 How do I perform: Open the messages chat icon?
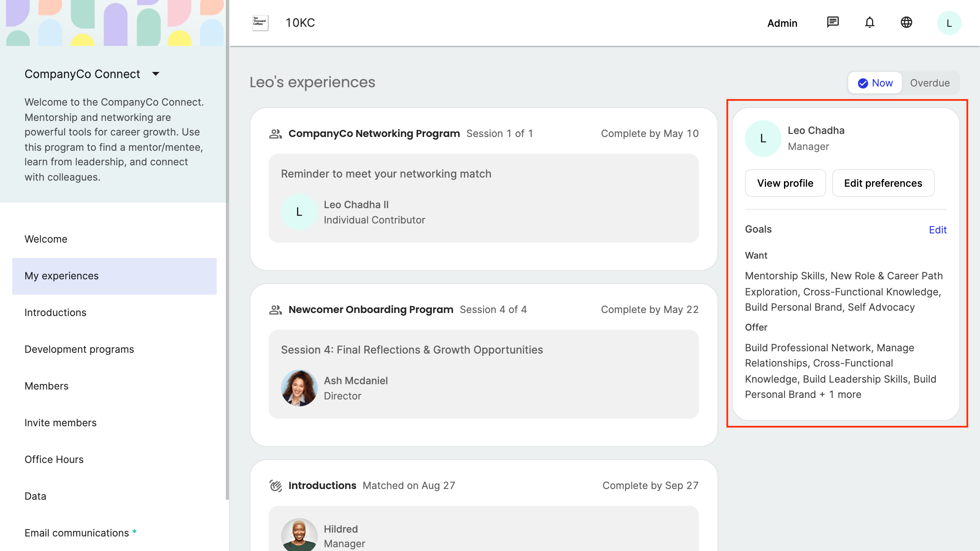(x=833, y=23)
